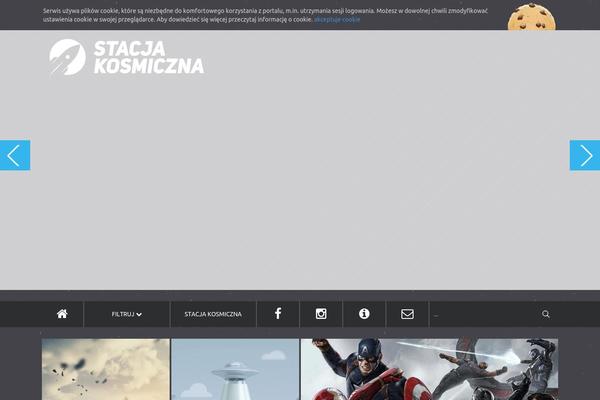
Task: Click the Stacja Kosmiczna rocket logo
Action: 67,57
